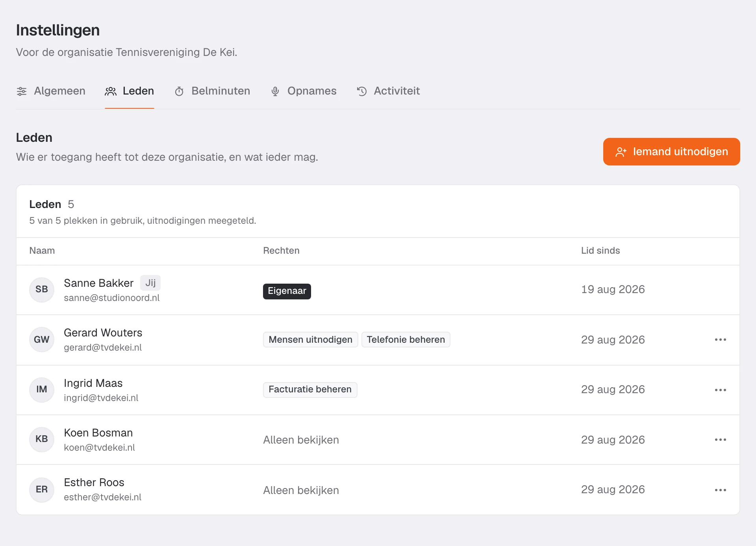Click the SB avatar of Sanne Bakker
The width and height of the screenshot is (756, 546).
(42, 290)
